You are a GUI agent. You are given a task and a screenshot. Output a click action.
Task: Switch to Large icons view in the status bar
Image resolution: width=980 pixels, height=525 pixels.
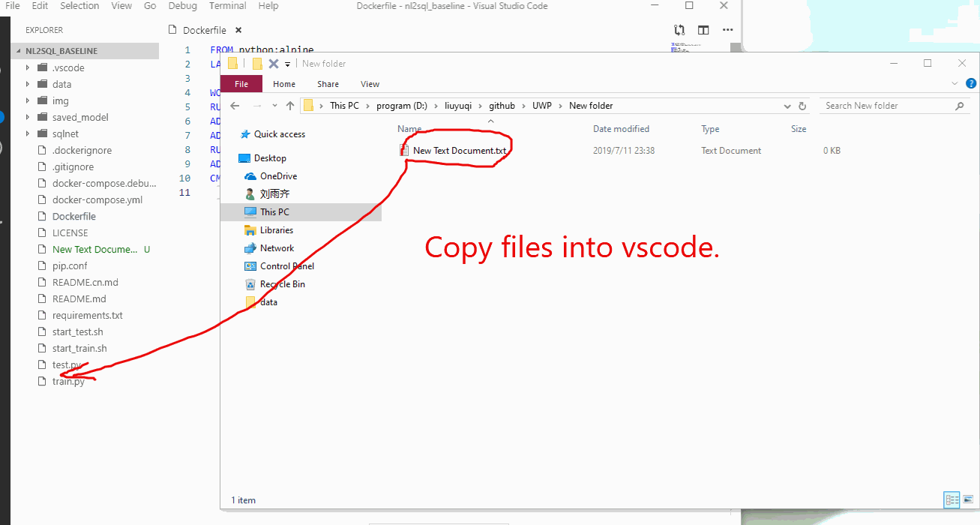coord(968,499)
